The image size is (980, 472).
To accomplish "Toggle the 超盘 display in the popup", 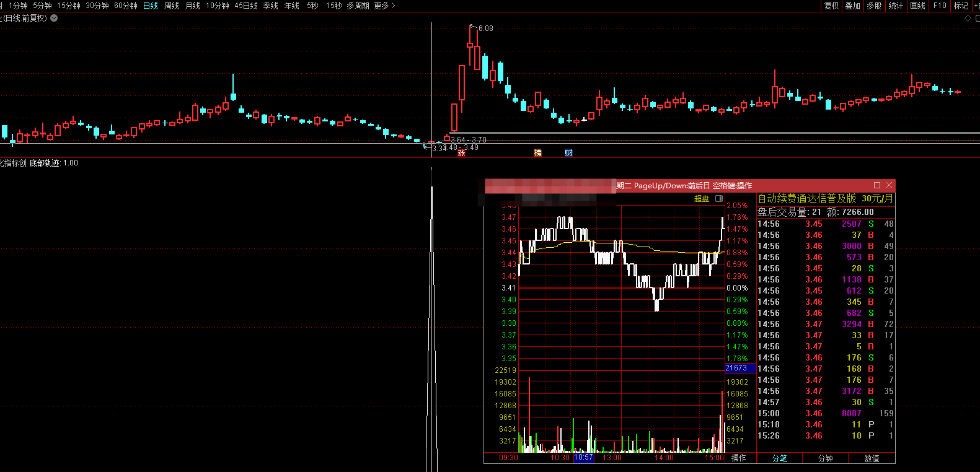I will click(702, 199).
